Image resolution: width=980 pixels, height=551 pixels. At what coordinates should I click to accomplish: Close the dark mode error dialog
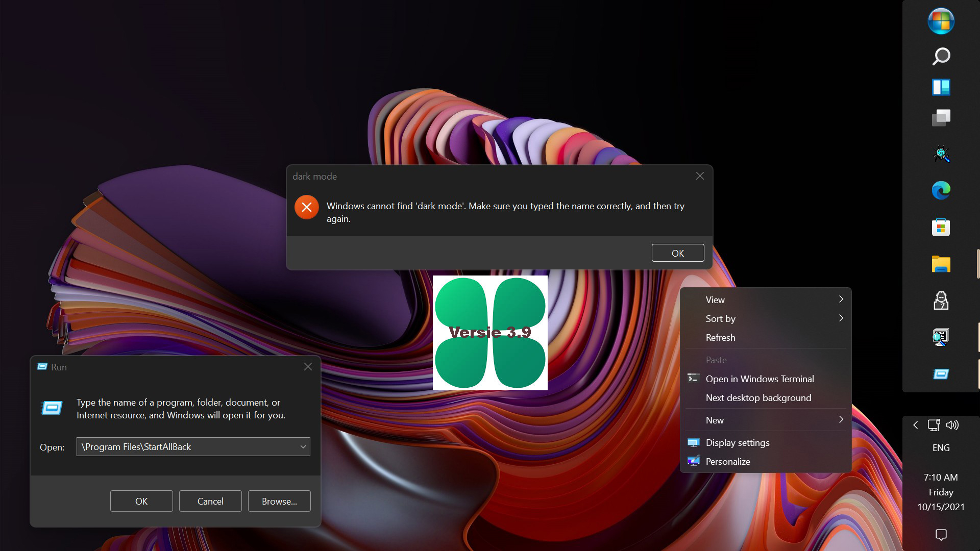point(700,176)
